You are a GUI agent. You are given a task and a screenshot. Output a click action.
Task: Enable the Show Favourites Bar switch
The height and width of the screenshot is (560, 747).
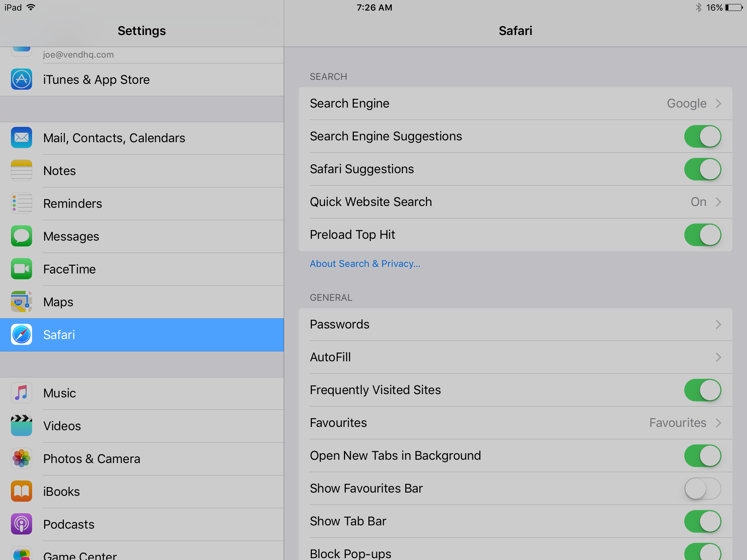(x=702, y=489)
